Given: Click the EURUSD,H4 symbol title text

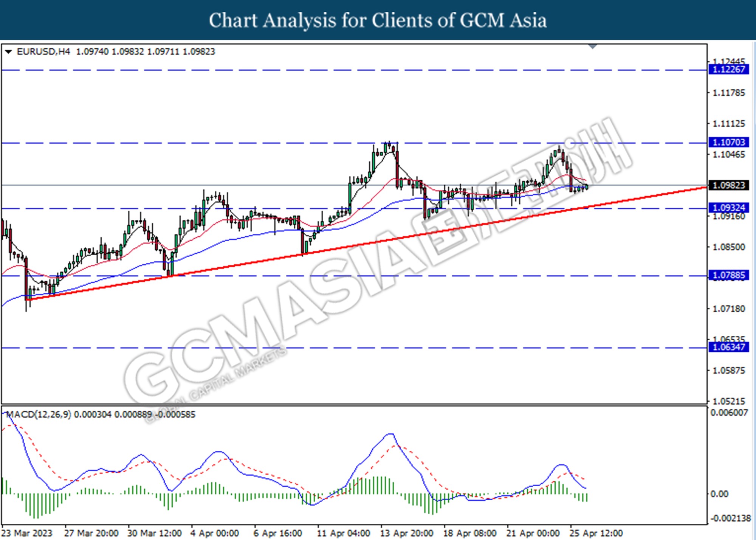Looking at the screenshot, I should [x=43, y=52].
